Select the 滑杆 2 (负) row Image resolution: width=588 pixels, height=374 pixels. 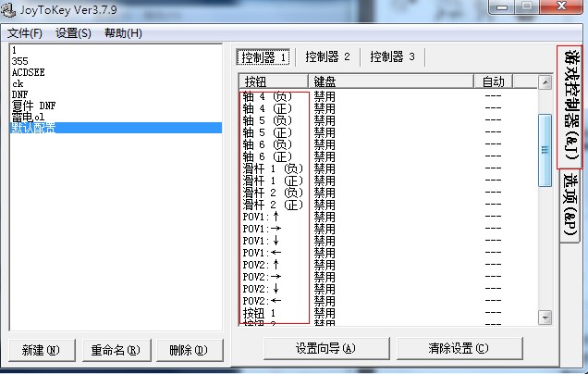[388, 193]
